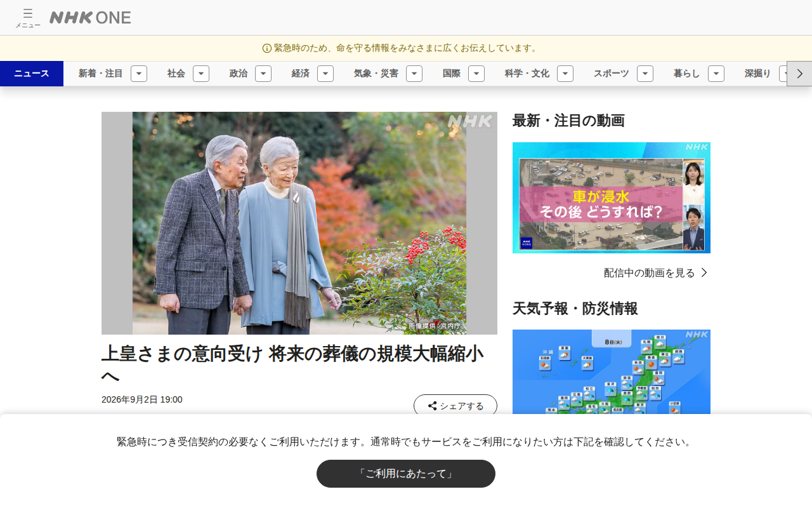Click the info icon in emergency banner
This screenshot has height=508, width=812.
pos(267,48)
